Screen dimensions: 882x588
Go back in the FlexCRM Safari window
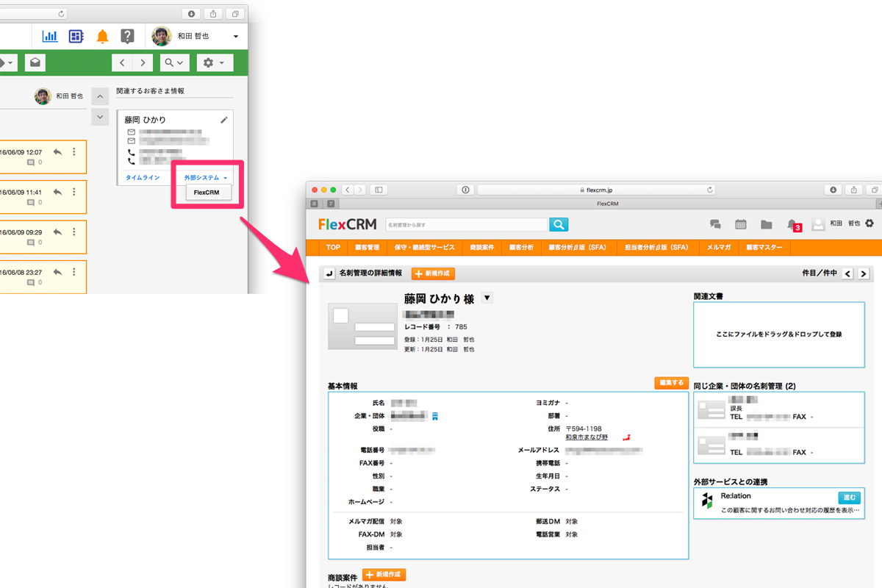tap(348, 190)
